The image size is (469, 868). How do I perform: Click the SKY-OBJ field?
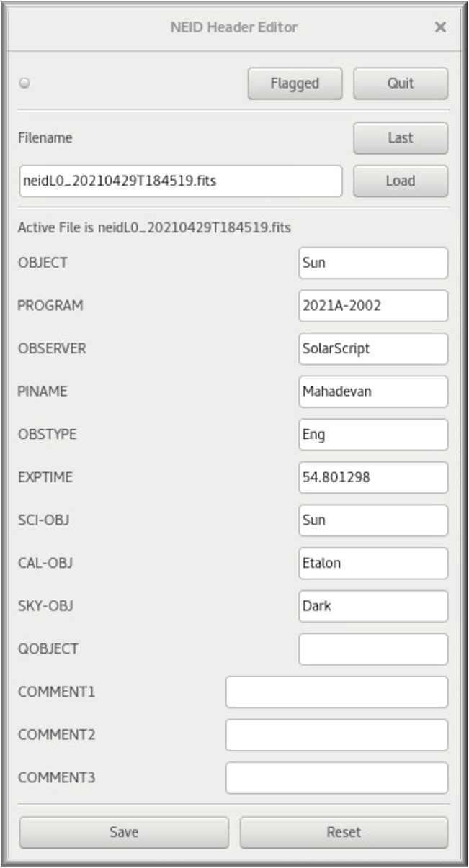click(372, 606)
